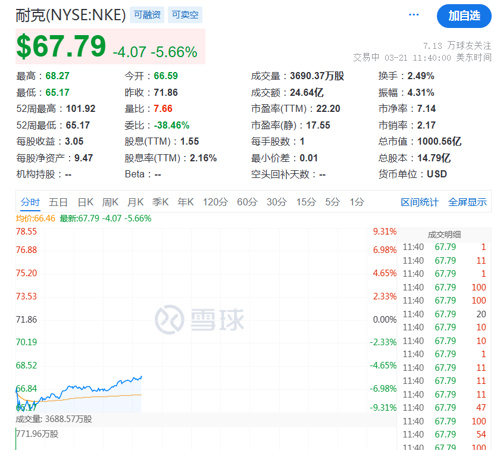500x450 pixels.
Task: Select the 120分 interval tab
Action: point(215,202)
